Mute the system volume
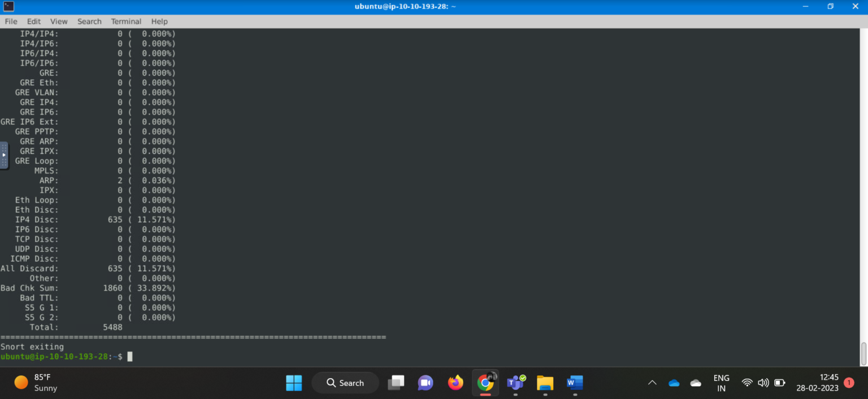The height and width of the screenshot is (399, 868). tap(763, 383)
